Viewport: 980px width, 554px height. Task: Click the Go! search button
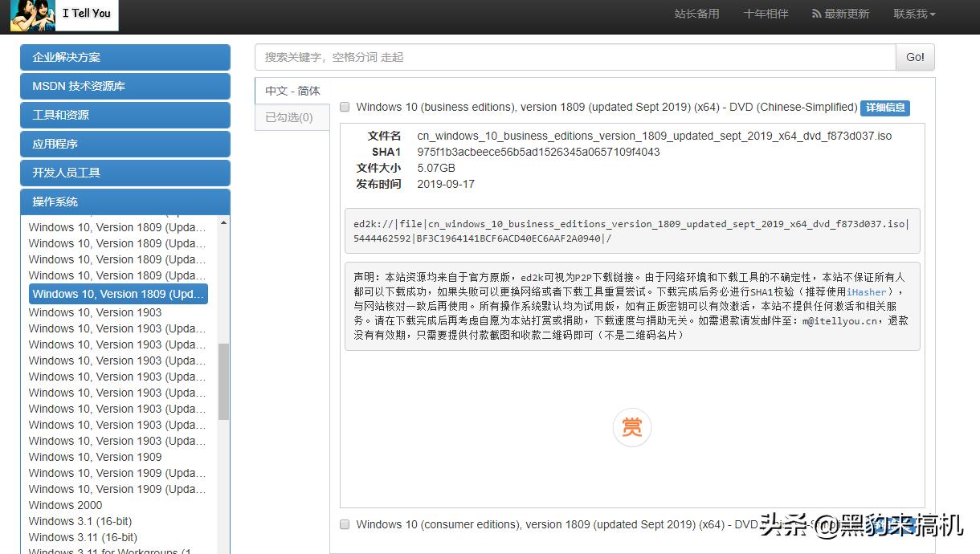pos(914,57)
